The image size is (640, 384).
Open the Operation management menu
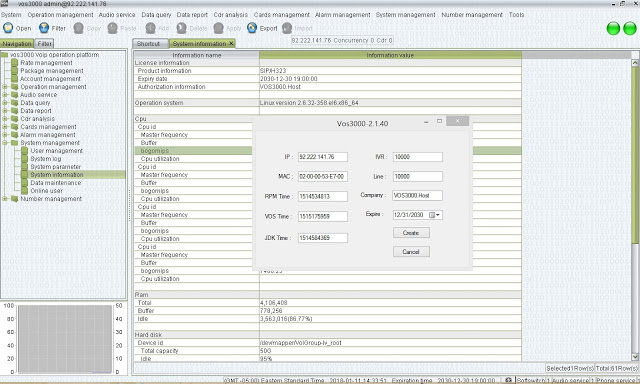coord(60,15)
